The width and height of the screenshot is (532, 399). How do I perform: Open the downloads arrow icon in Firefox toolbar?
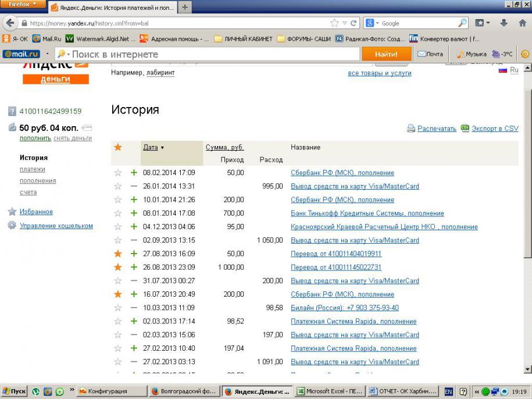pyautogui.click(x=504, y=23)
